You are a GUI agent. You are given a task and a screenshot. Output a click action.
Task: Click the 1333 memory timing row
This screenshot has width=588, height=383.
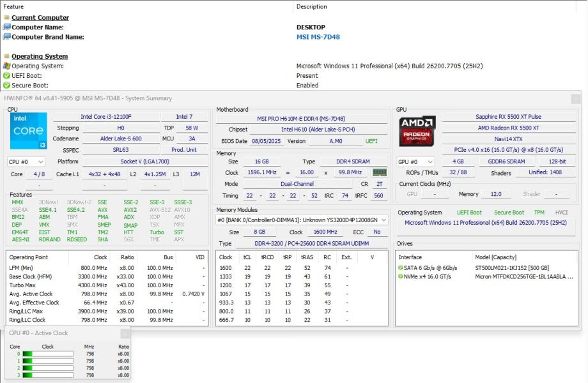pyautogui.click(x=302, y=276)
